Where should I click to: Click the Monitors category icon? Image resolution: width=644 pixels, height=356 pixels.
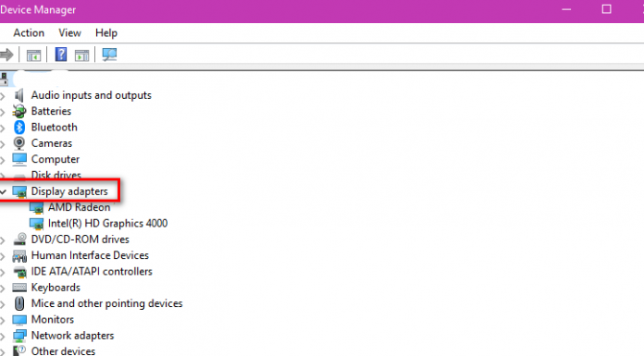pos(19,319)
